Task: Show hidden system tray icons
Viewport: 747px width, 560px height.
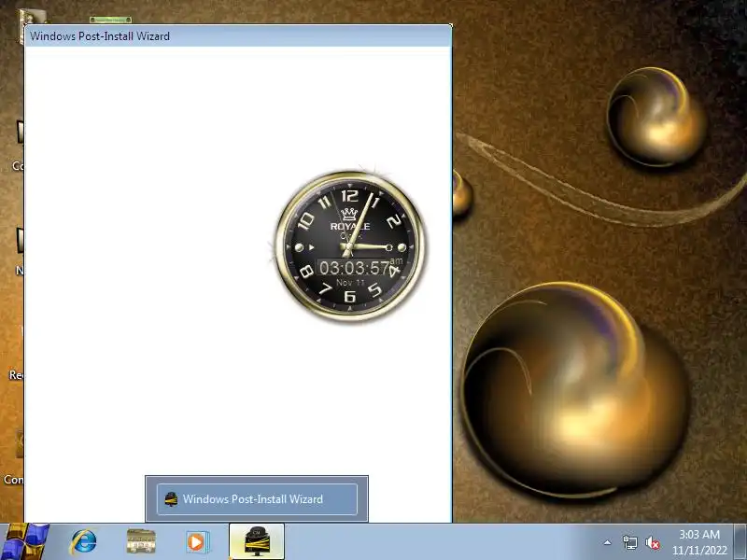Action: 608,542
